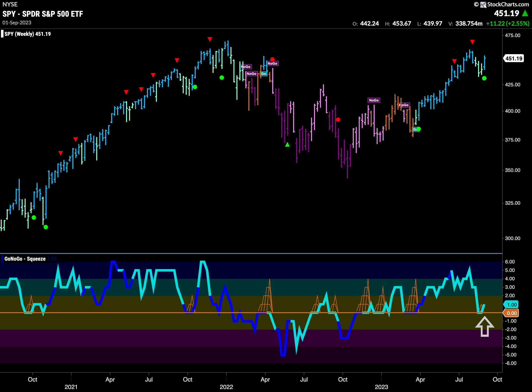532x392 pixels.
Task: Click the lowest red triangle near 350.00 level
Action: (x=61, y=153)
